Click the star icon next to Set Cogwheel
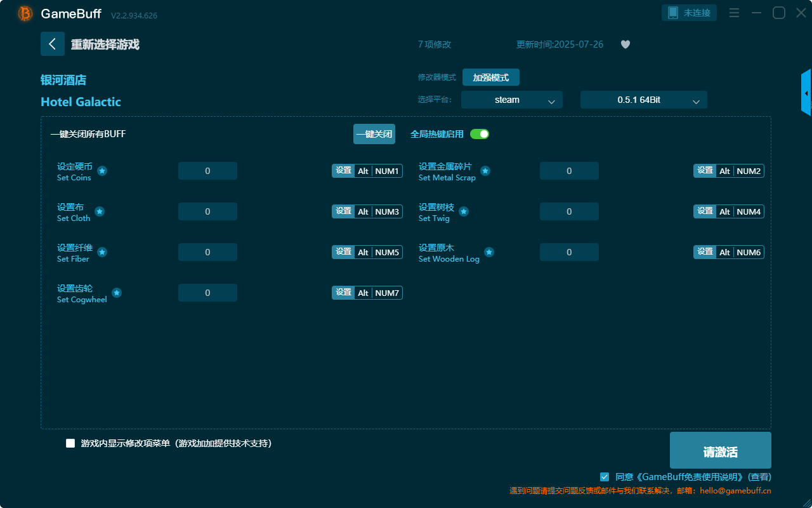The image size is (812, 508). 116,293
